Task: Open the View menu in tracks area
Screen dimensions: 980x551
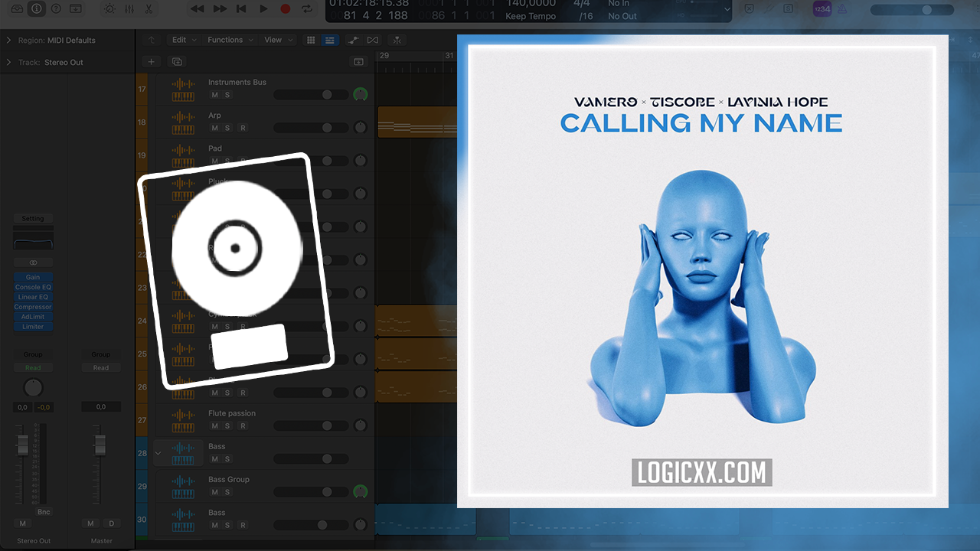Action: click(x=277, y=40)
